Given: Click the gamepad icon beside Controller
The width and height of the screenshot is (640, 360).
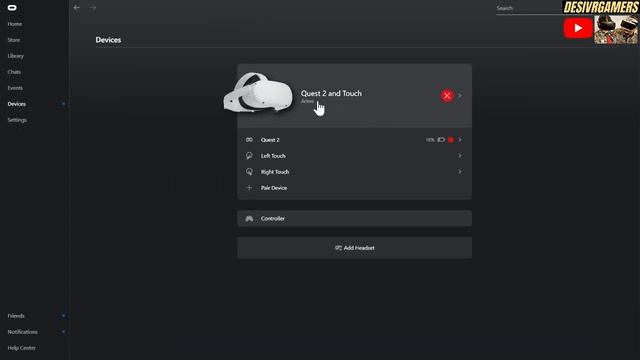Looking at the screenshot, I should coord(249,219).
